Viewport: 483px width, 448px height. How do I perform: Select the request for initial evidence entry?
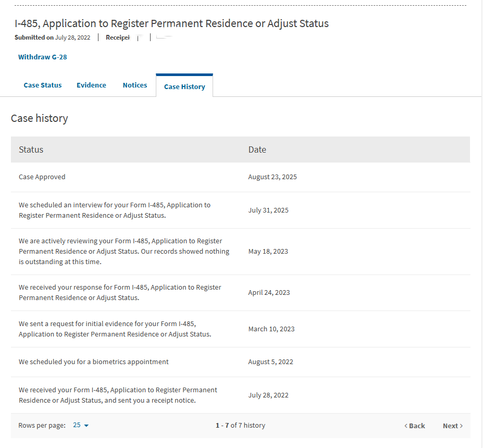pos(115,329)
